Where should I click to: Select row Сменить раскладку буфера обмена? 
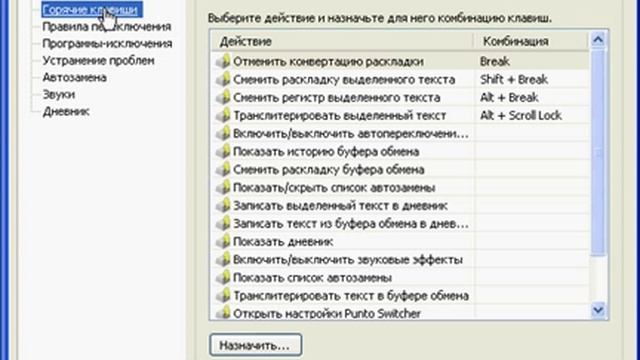click(x=400, y=169)
